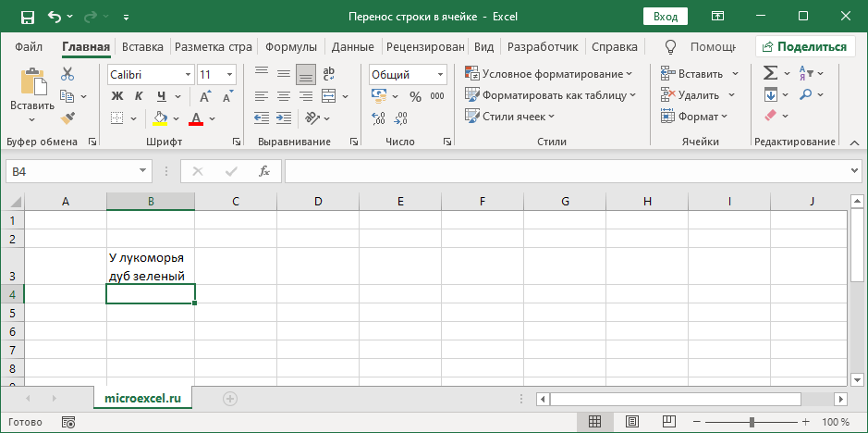Click the Insert Function fx icon
Screen dimensions: 868x433
[x=263, y=171]
